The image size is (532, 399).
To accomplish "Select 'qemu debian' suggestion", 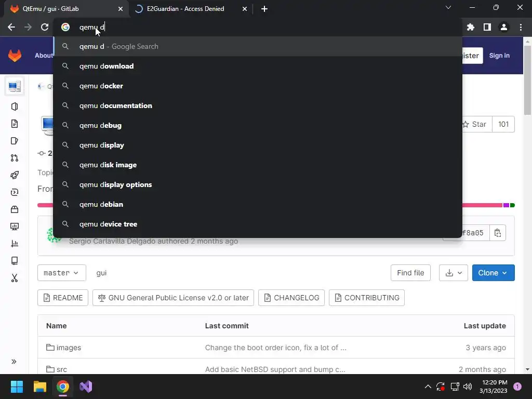I will [x=258, y=204].
